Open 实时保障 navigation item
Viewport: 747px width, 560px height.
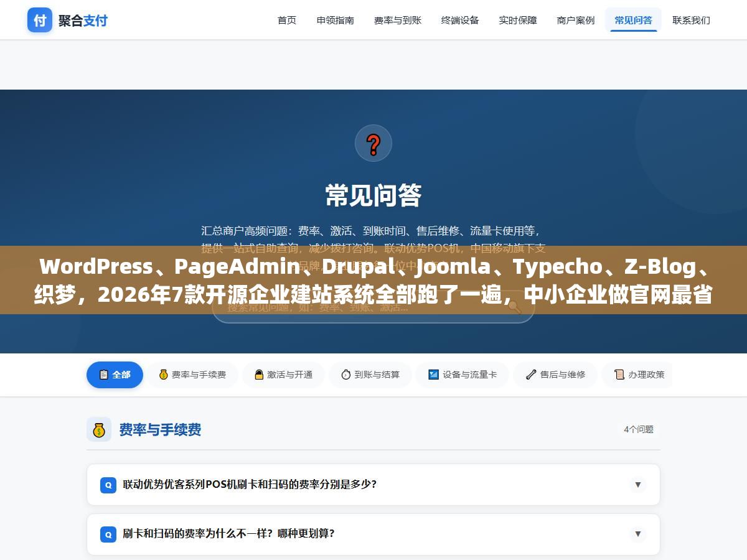[518, 20]
